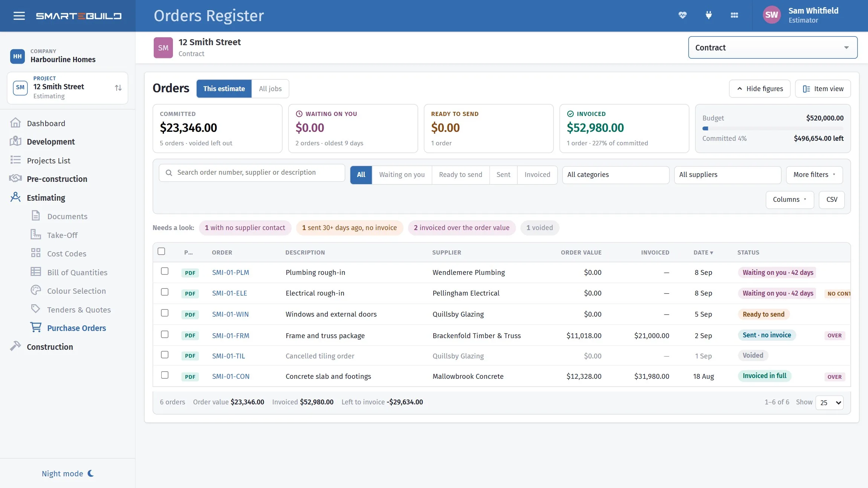The height and width of the screenshot is (488, 868).
Task: Open the All categories dropdown
Action: [x=616, y=175]
